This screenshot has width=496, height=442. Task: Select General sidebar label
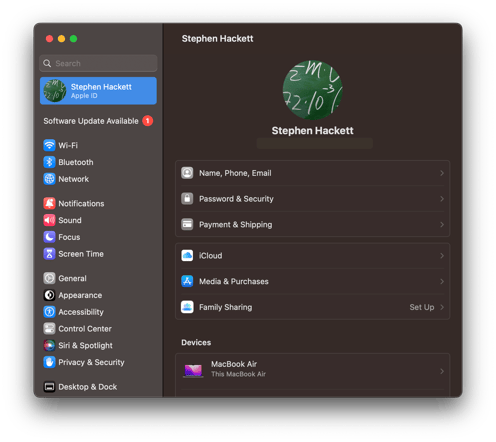click(x=72, y=278)
